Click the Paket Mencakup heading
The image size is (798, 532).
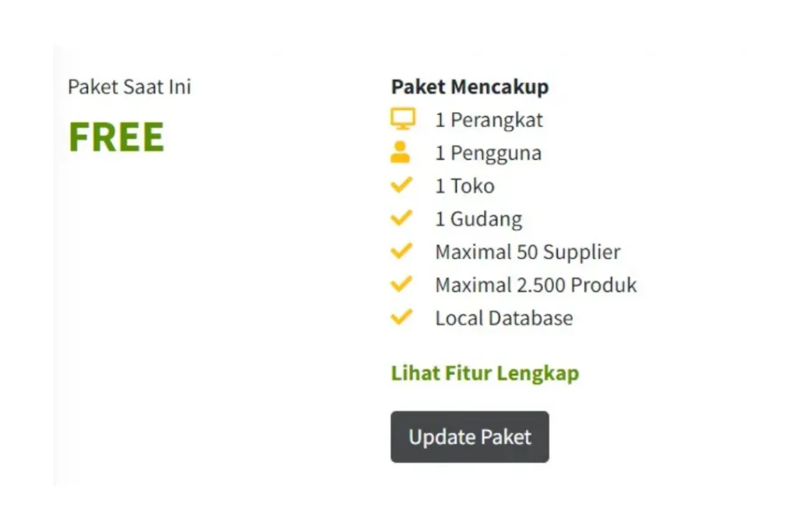470,86
